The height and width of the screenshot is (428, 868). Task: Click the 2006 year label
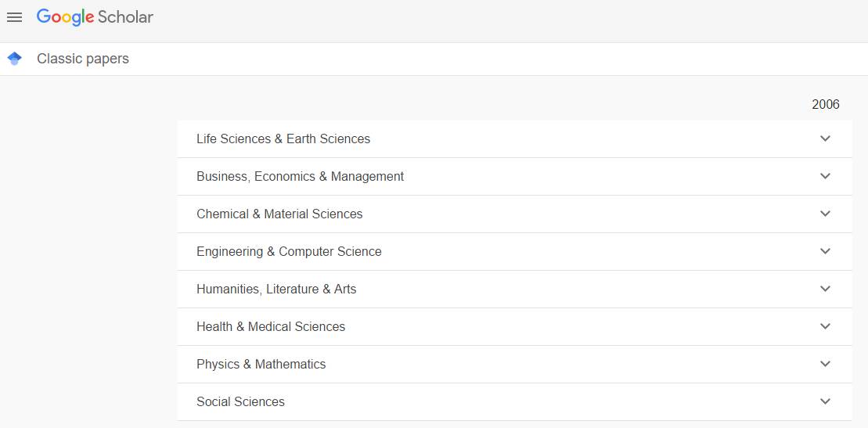click(x=825, y=104)
